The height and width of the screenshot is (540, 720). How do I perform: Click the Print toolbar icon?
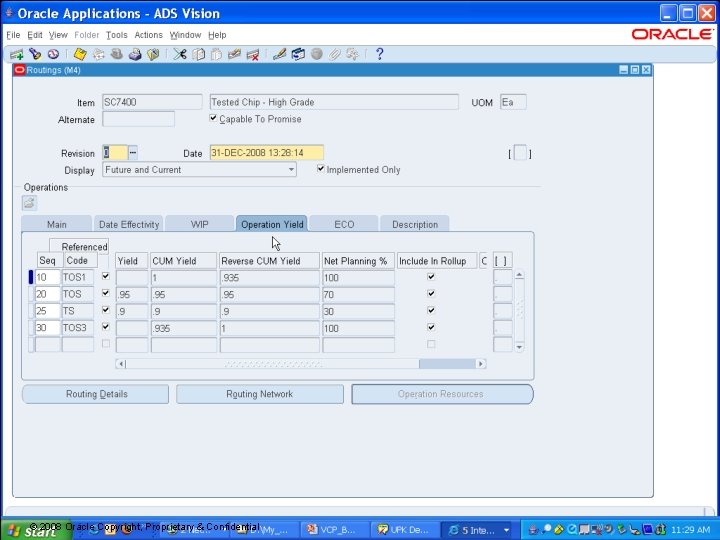tap(135, 54)
